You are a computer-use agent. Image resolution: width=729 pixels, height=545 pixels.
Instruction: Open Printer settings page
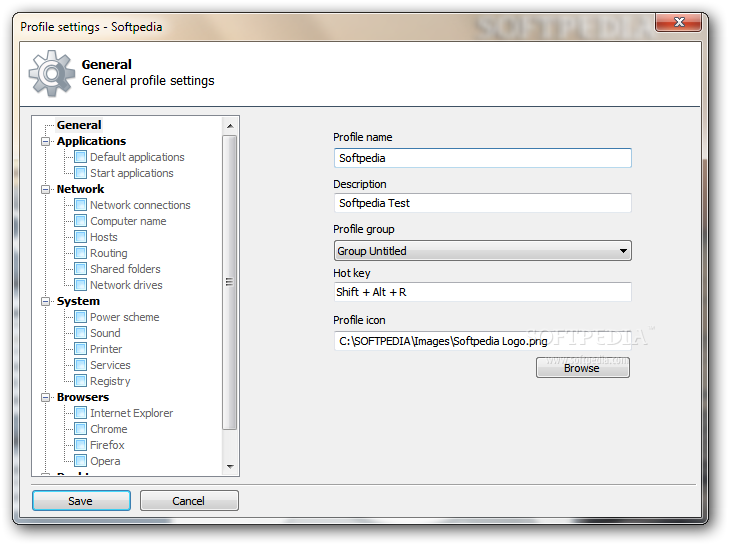tap(106, 349)
